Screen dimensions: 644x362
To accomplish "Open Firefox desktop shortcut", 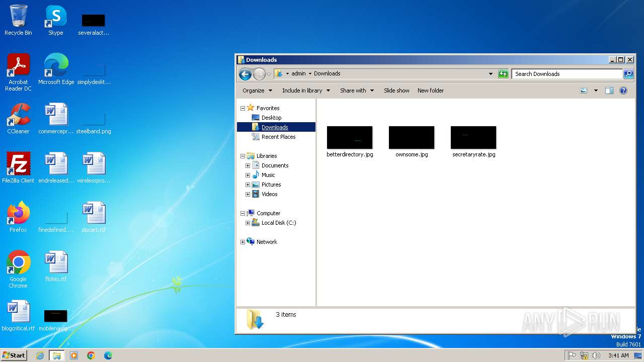I will pyautogui.click(x=18, y=217).
